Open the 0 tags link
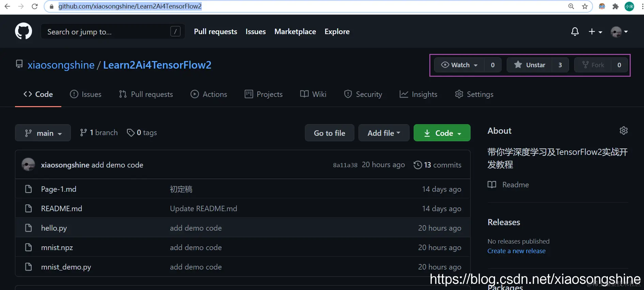 pyautogui.click(x=142, y=132)
